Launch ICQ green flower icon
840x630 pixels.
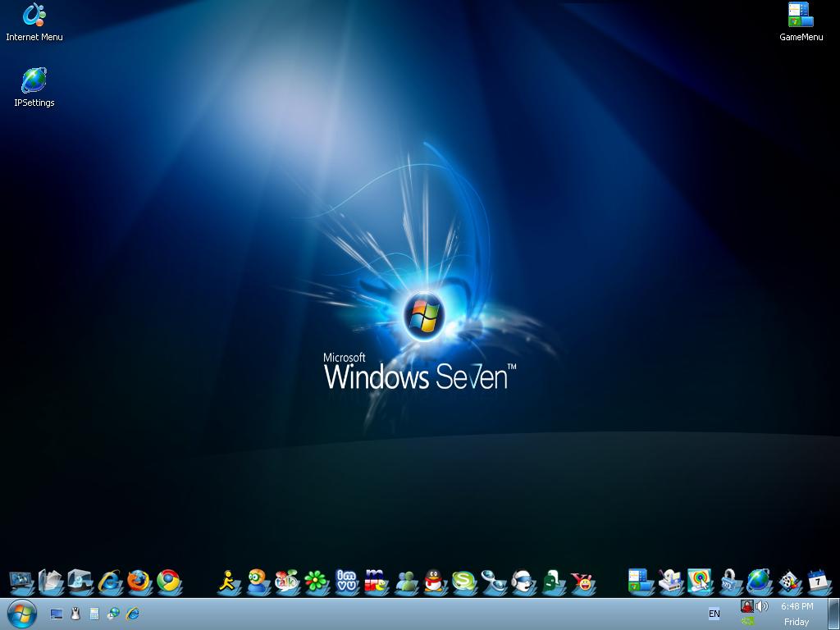pos(317,582)
